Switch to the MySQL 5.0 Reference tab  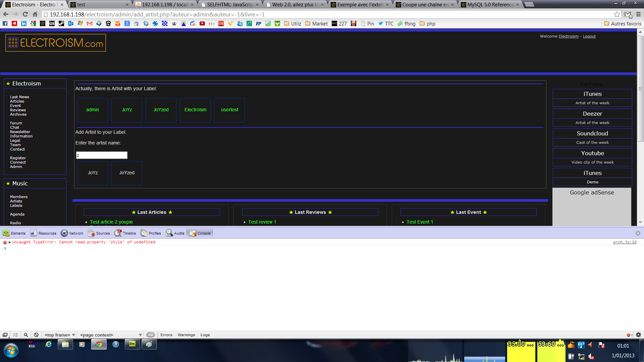coord(490,5)
